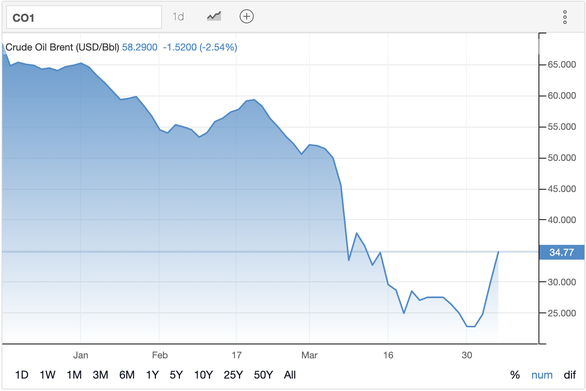Show the 5Y price history
Viewport: 586px width, 391px height.
pos(176,375)
